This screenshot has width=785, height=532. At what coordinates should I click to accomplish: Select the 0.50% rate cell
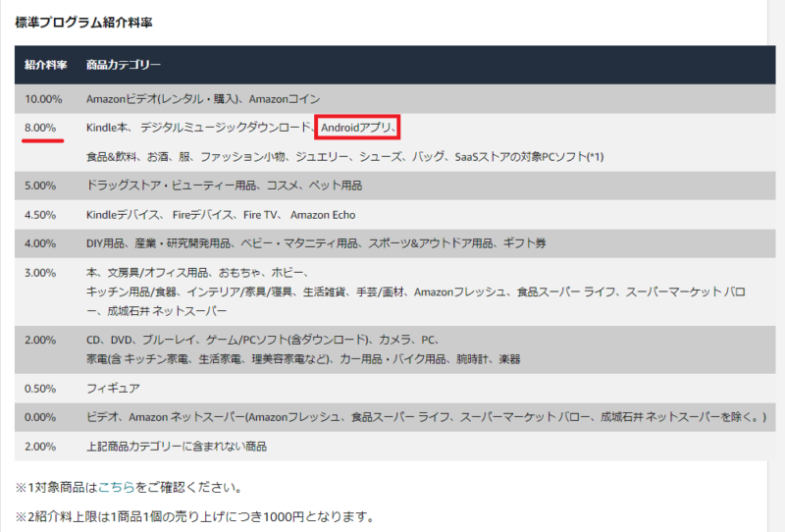(40, 389)
